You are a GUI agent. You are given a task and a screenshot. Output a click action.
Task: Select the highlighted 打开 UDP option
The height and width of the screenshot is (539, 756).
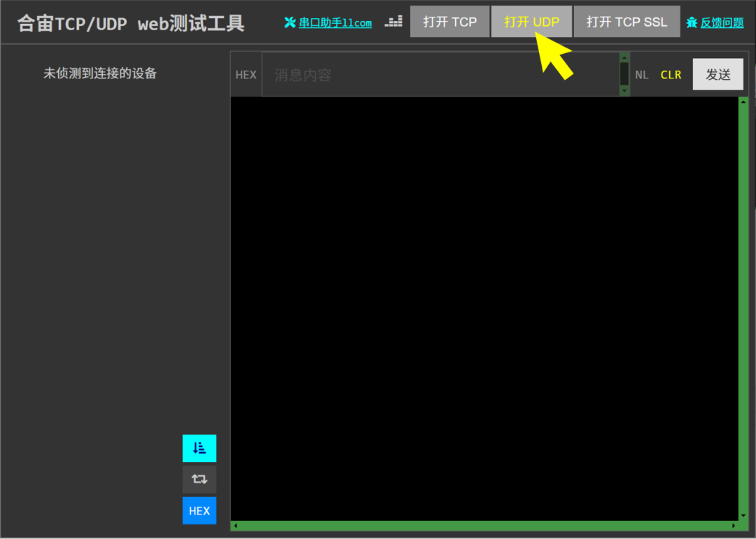(x=531, y=22)
